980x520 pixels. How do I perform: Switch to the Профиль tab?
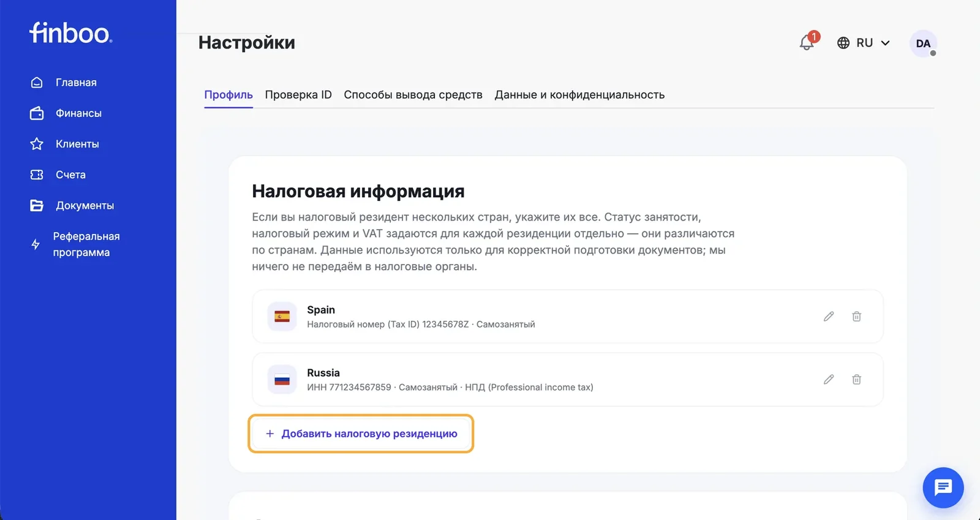coord(228,95)
